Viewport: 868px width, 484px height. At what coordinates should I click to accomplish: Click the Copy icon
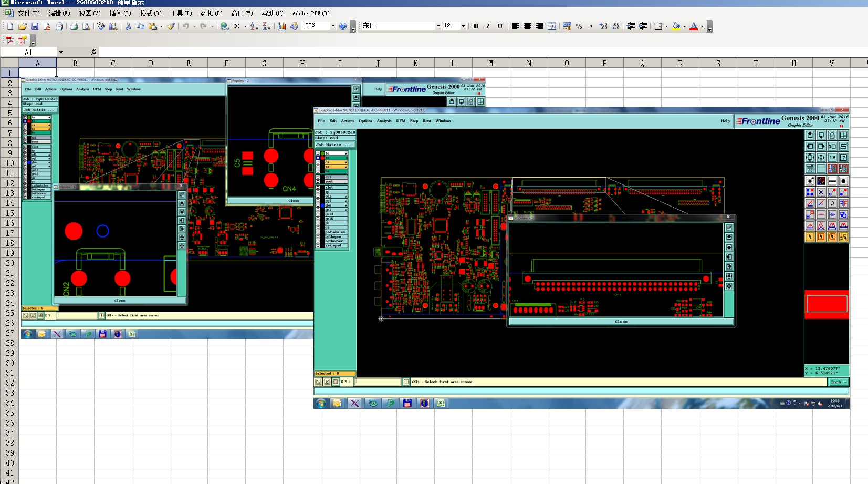click(140, 26)
